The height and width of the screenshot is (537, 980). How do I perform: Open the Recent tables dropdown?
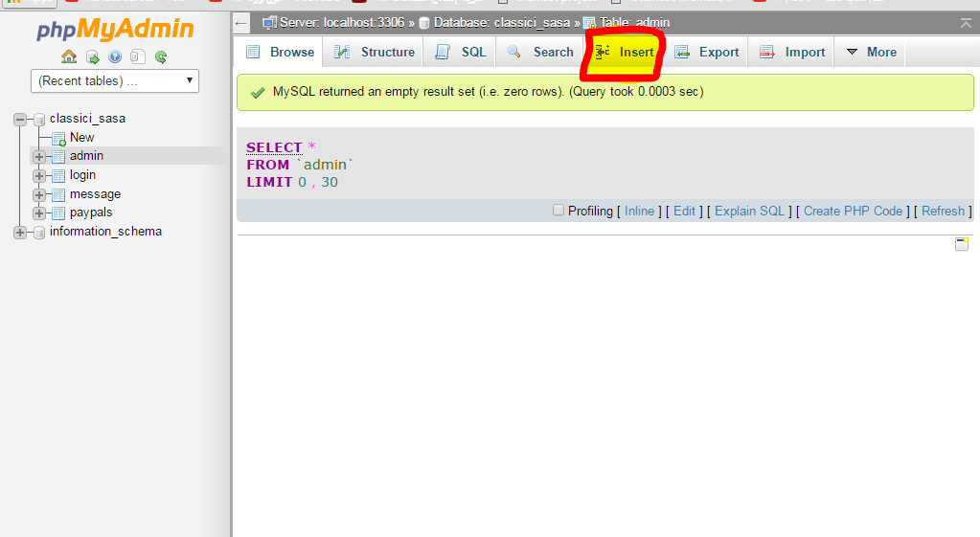pyautogui.click(x=115, y=81)
